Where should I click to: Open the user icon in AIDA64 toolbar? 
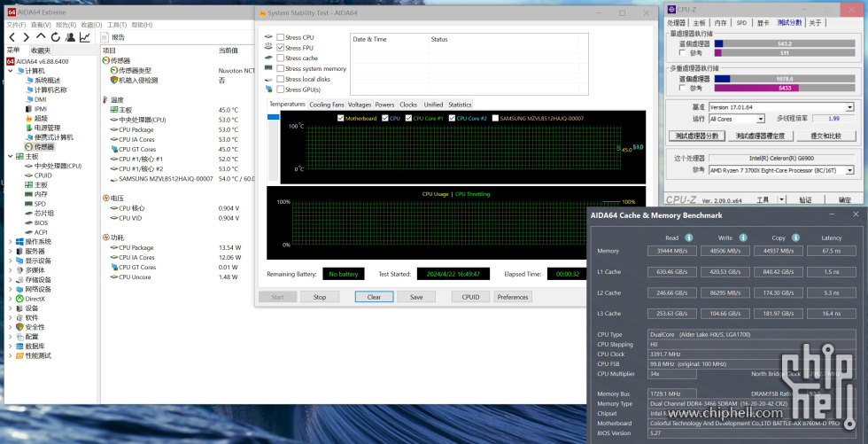[x=70, y=37]
